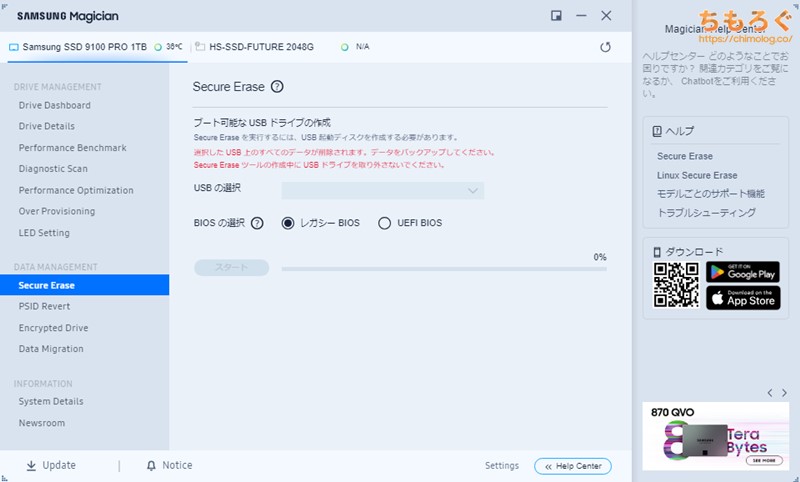Click the help book icon beside ヘルプ
Screen dimensions: 800x482
(657, 132)
